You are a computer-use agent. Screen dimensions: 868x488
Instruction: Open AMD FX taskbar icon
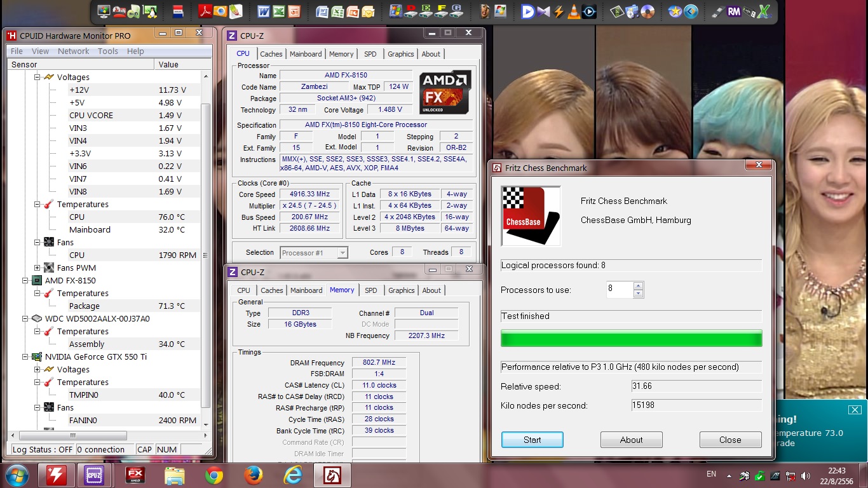pos(135,475)
